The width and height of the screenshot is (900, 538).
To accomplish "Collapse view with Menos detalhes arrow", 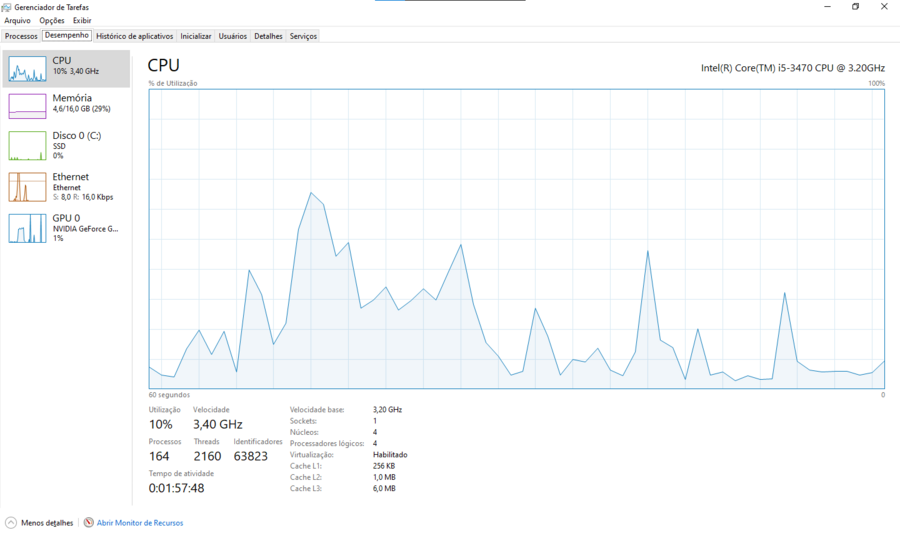I will tap(11, 523).
